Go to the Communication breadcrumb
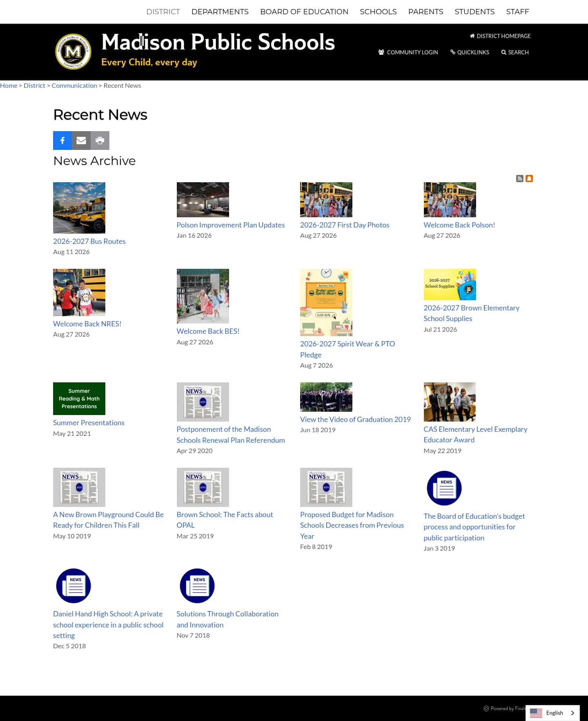Viewport: 588px width, 721px height. [74, 85]
